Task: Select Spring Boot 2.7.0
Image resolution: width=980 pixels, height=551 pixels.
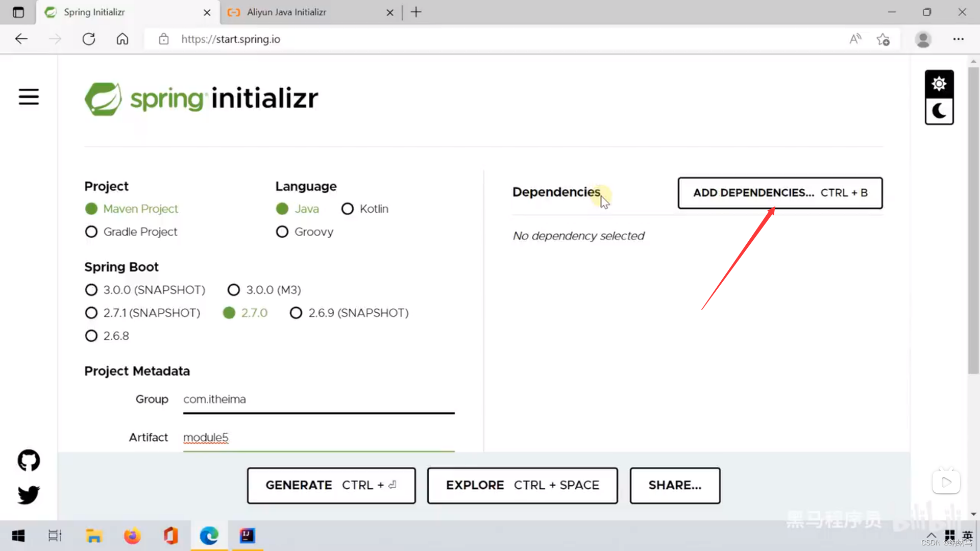Action: [246, 313]
